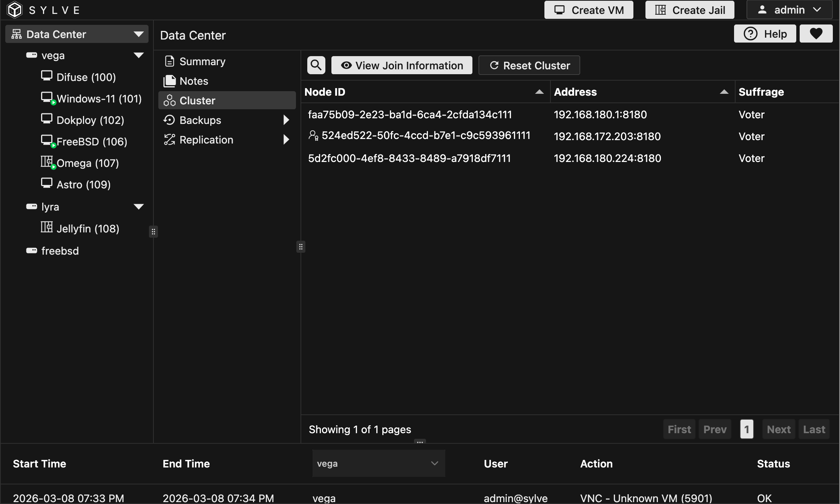Collapse the vega node tree
Viewport: 840px width, 504px height.
pyautogui.click(x=139, y=55)
